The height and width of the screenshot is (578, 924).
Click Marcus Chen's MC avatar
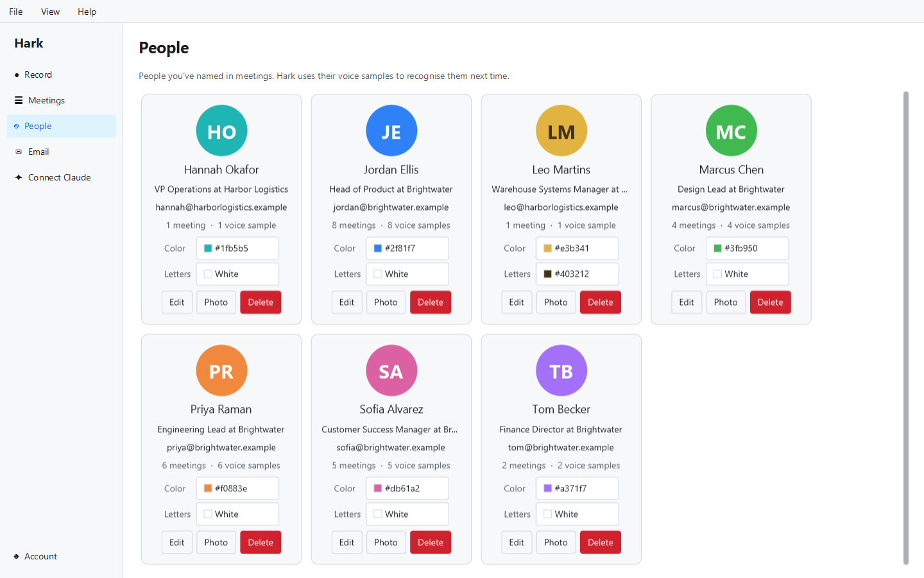point(732,131)
